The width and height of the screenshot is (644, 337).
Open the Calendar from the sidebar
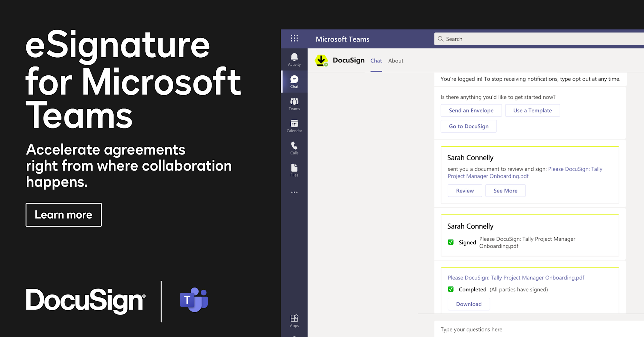[294, 126]
